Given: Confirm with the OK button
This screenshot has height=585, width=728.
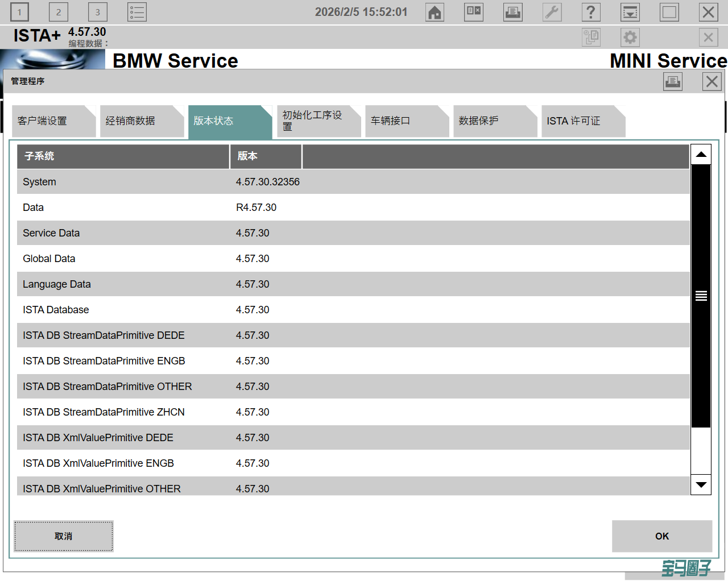Looking at the screenshot, I should coord(662,536).
